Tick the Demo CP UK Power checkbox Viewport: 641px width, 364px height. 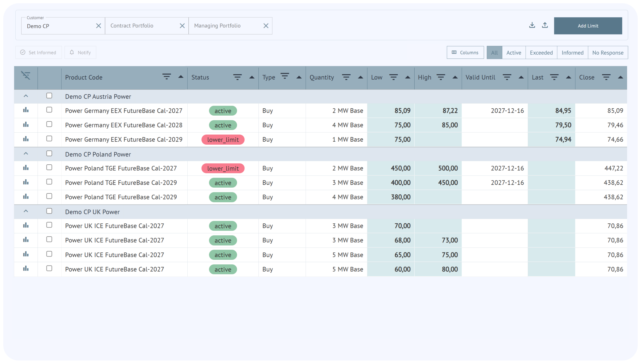tap(49, 211)
